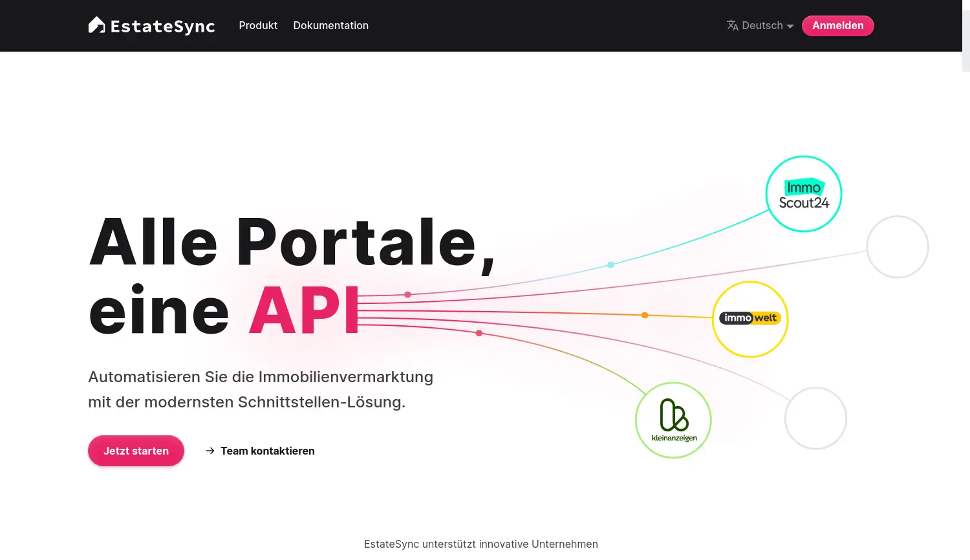Image resolution: width=970 pixels, height=560 pixels.
Task: Click the EstateSync brand name text
Action: (x=162, y=26)
